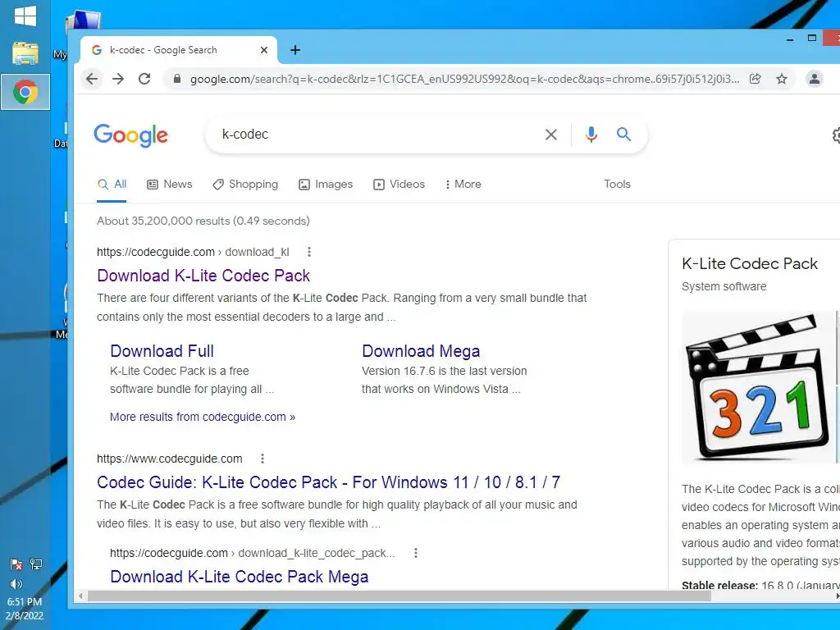Open search Tools options
The width and height of the screenshot is (840, 630).
[x=617, y=185]
